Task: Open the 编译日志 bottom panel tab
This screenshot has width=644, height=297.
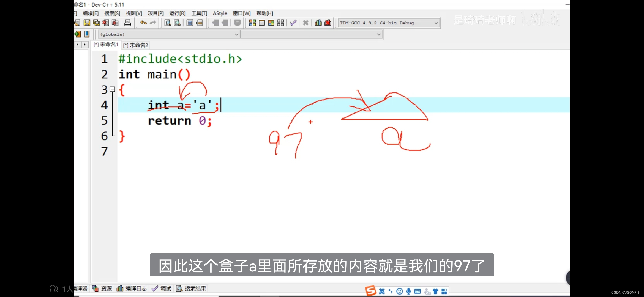Action: tap(132, 288)
